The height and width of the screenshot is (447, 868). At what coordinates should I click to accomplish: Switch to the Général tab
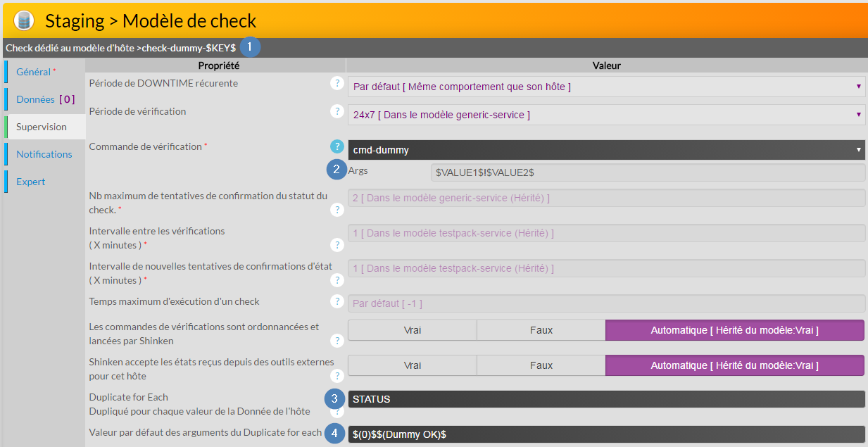pos(35,72)
